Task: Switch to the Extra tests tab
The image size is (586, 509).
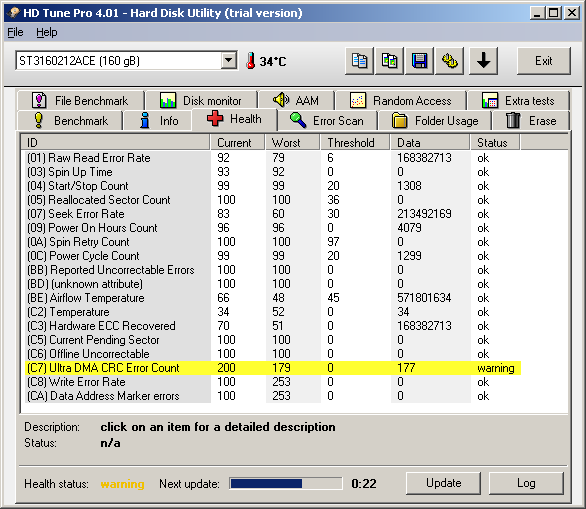Action: pyautogui.click(x=518, y=101)
